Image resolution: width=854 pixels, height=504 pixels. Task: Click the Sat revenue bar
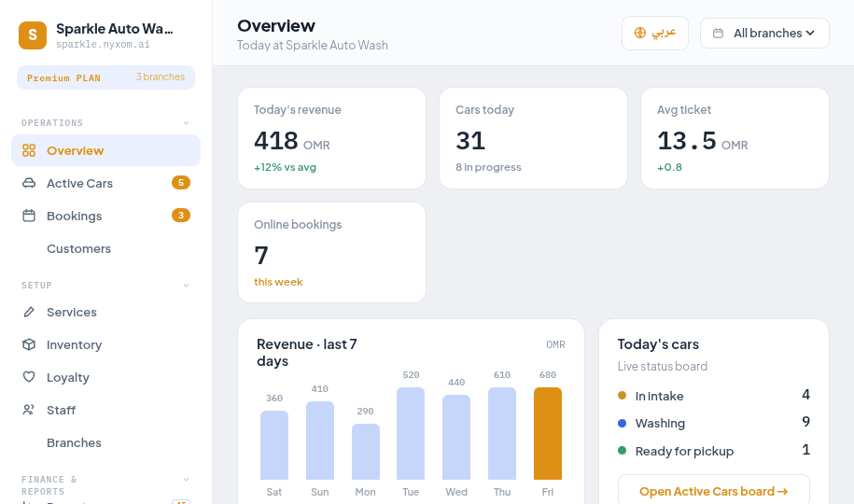tap(274, 445)
